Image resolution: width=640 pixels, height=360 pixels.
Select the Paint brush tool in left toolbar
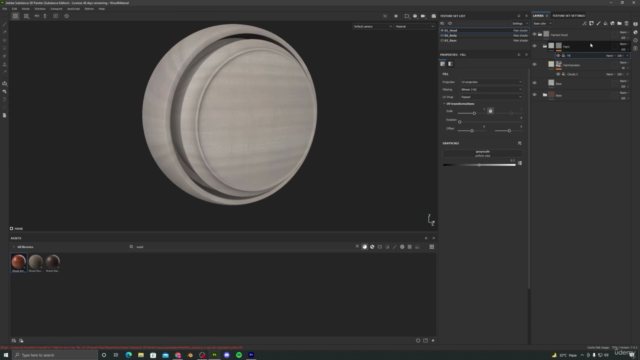coord(5,24)
